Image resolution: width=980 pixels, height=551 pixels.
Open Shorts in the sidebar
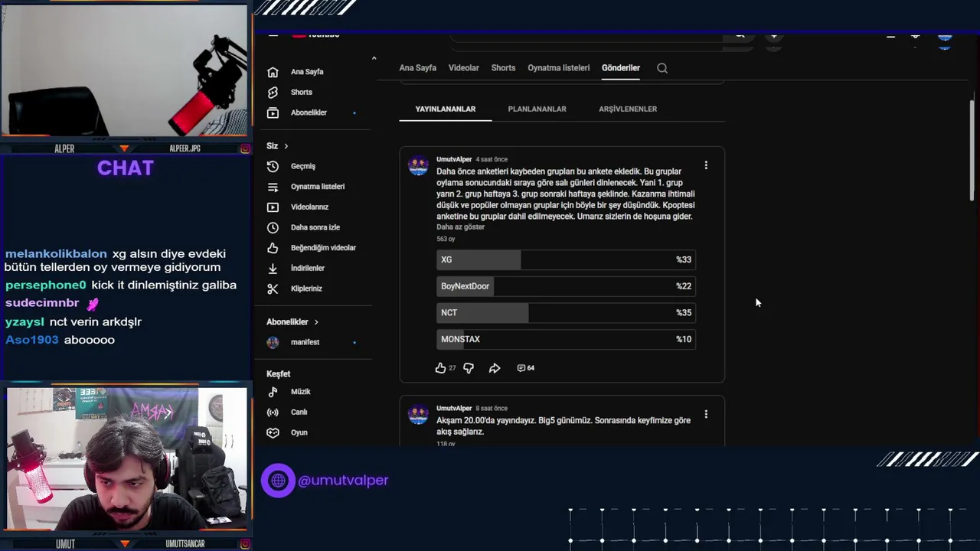(x=302, y=92)
